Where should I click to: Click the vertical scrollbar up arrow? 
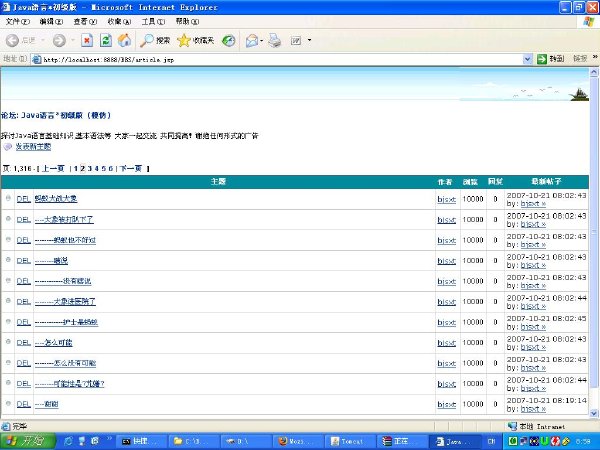pos(594,72)
